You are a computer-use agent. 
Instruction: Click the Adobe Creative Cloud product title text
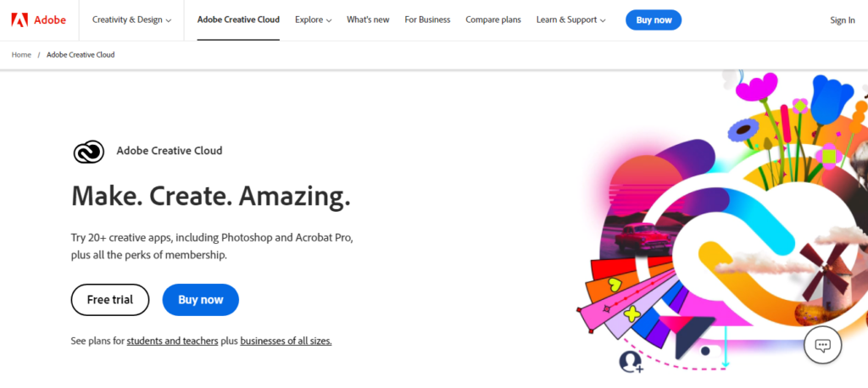point(170,151)
